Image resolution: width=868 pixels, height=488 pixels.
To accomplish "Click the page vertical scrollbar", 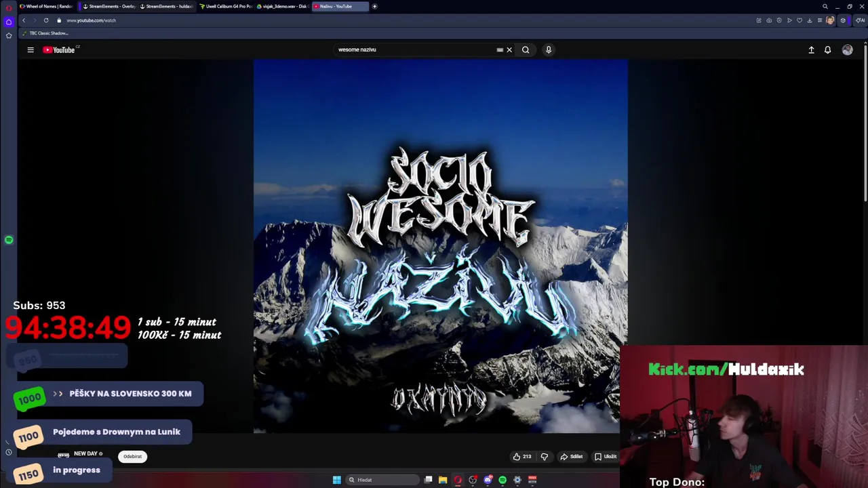I will tap(865, 122).
